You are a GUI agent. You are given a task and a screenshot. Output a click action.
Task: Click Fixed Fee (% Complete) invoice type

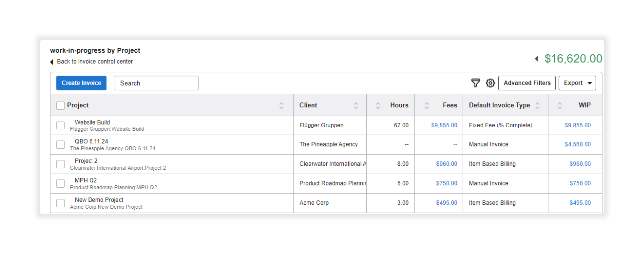[500, 125]
